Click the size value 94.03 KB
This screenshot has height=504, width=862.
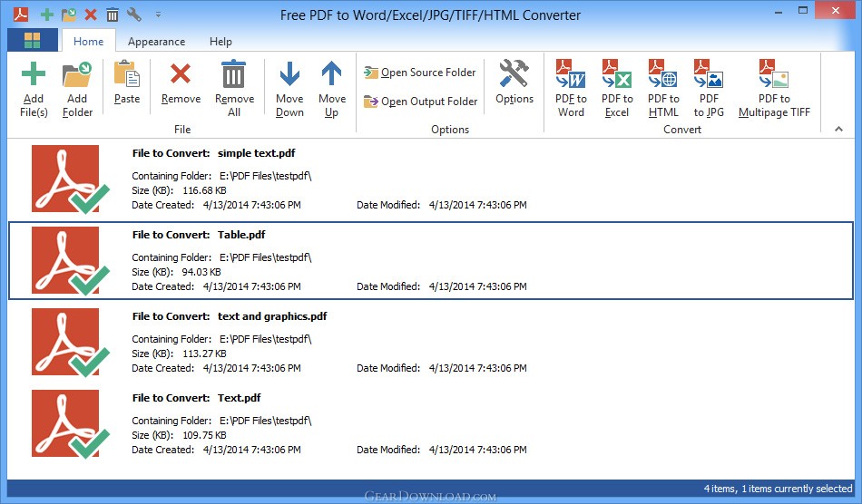(201, 272)
